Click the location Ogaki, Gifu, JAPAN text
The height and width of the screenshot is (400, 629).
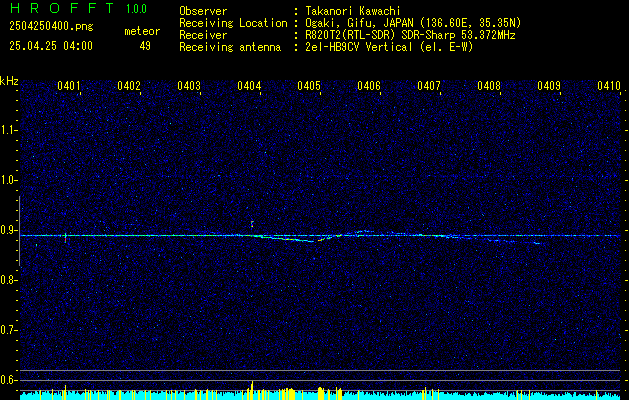tap(413, 23)
